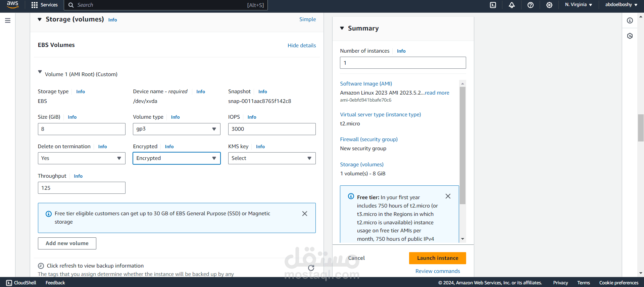Open the KMS key Select dropdown

[x=272, y=158]
